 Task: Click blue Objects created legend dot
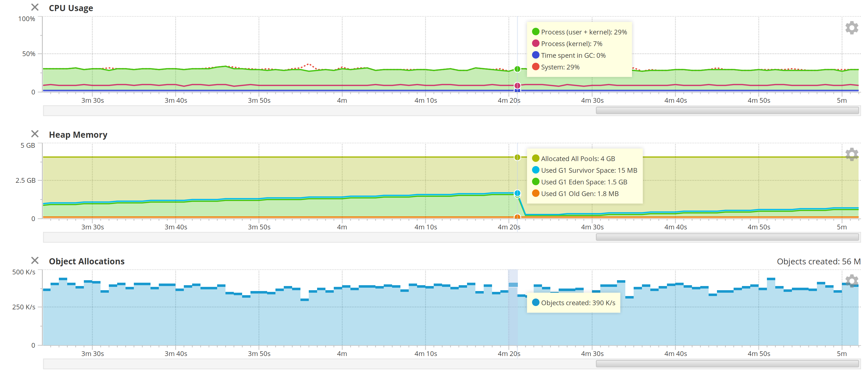tap(535, 303)
